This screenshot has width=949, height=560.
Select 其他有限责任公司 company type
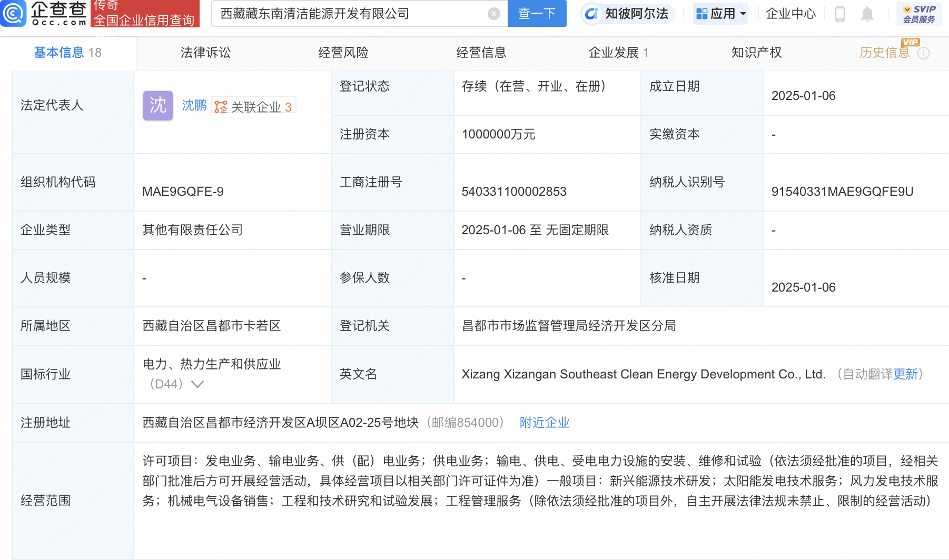tap(193, 230)
